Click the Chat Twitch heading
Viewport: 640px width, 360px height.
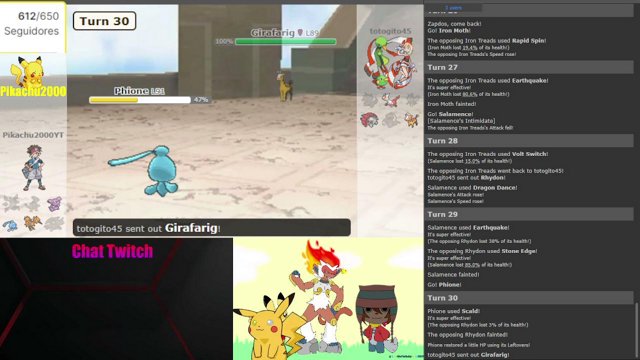[113, 251]
